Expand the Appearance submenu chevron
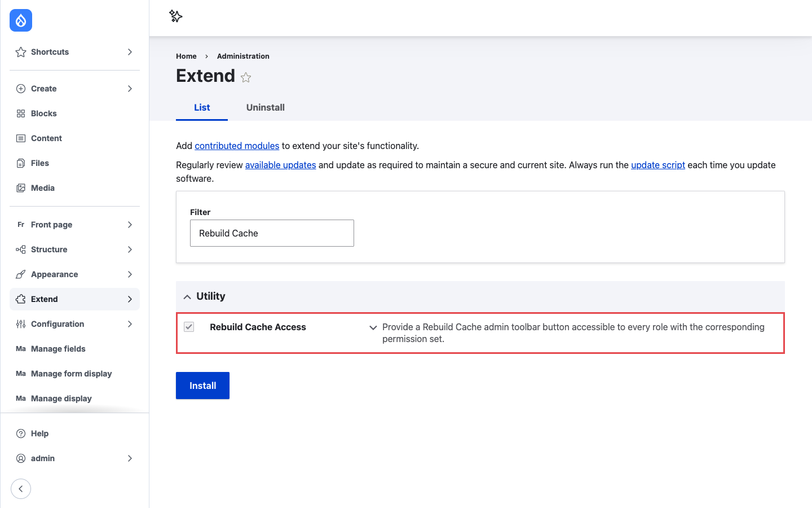The width and height of the screenshot is (812, 508). 130,274
